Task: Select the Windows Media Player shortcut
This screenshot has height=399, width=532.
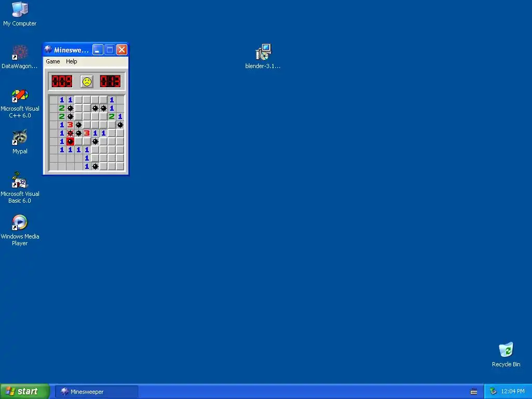Action: (20, 230)
